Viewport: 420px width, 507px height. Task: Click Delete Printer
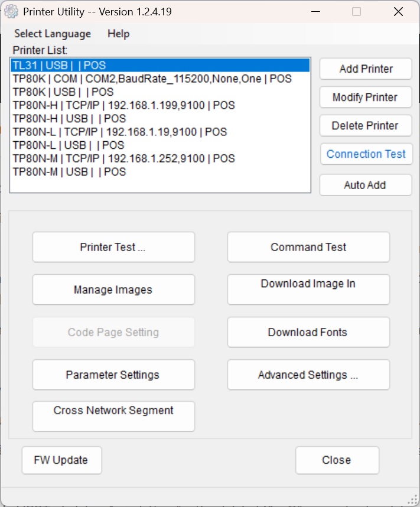tap(366, 126)
